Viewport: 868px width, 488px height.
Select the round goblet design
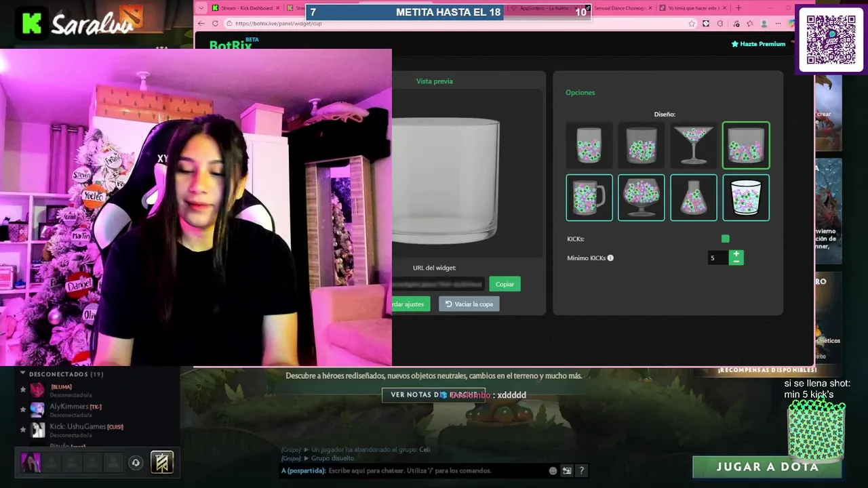click(x=641, y=198)
